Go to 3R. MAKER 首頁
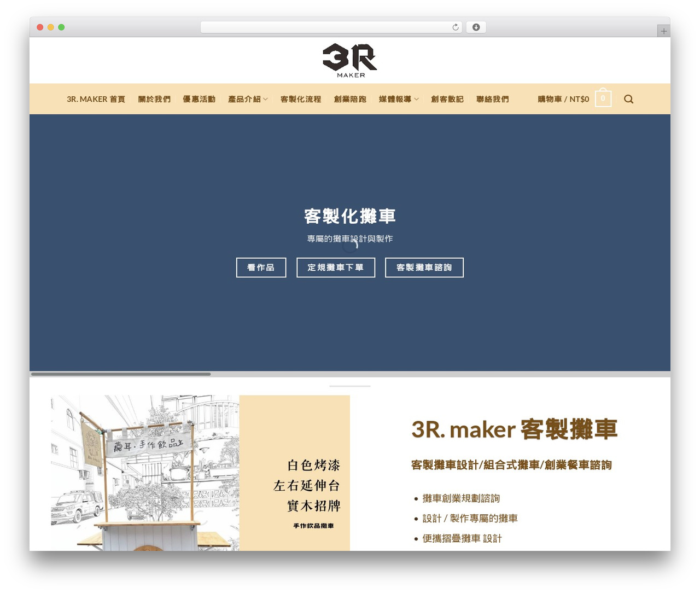The width and height of the screenshot is (700, 593). point(96,99)
